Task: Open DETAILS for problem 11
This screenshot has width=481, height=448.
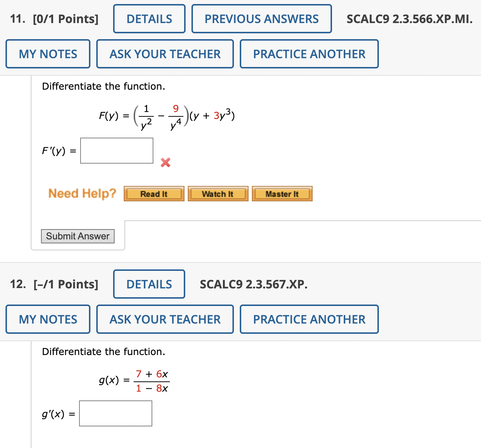Action: pos(149,19)
